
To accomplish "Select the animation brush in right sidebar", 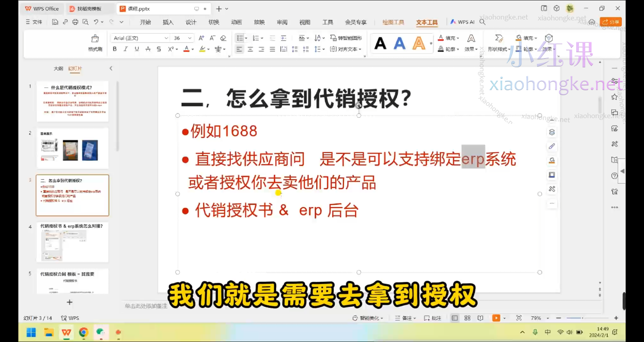I will tap(551, 146).
